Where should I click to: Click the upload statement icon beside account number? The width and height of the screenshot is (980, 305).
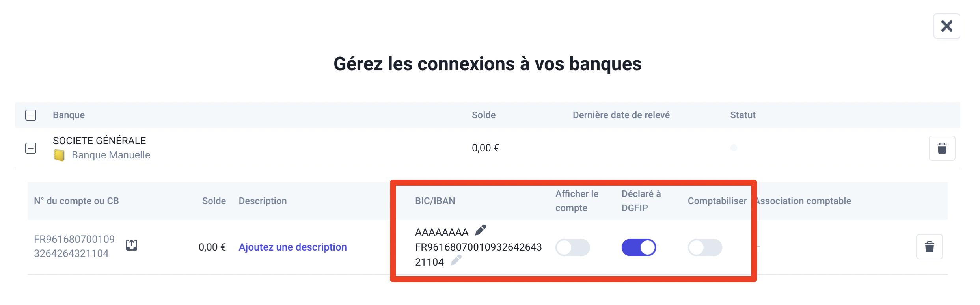click(x=132, y=245)
